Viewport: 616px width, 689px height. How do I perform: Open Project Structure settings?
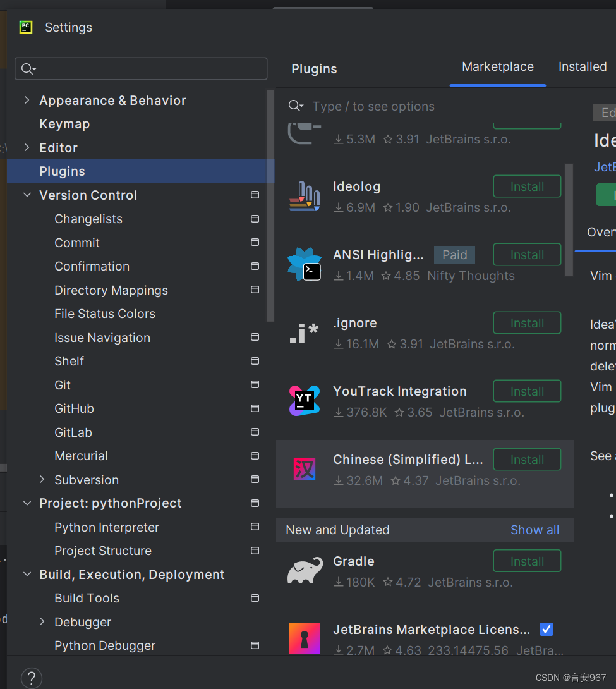pyautogui.click(x=103, y=551)
